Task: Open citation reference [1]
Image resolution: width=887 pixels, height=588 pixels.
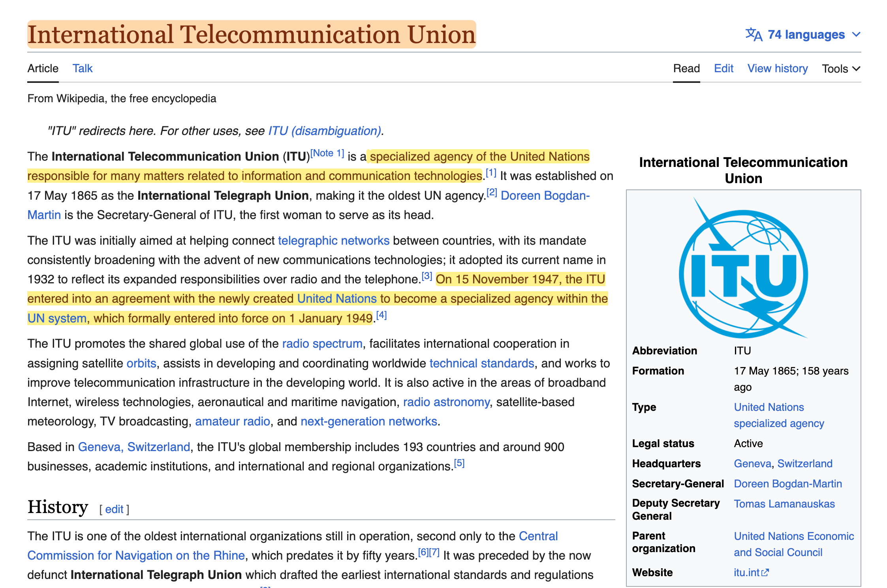Action: (491, 172)
